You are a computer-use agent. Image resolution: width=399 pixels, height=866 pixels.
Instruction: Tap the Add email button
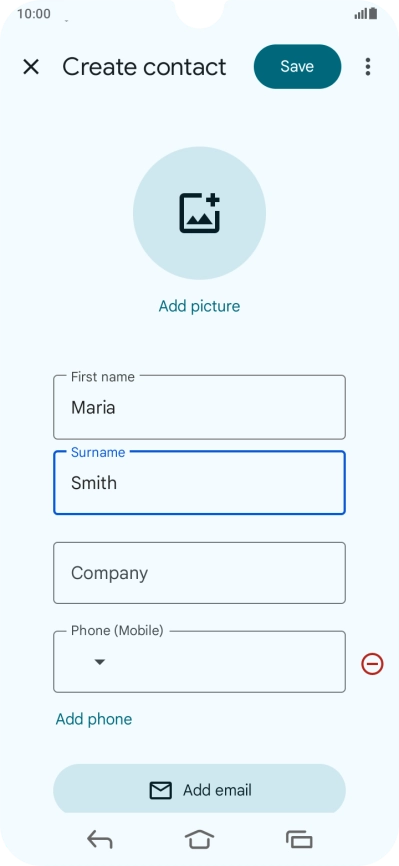[x=200, y=790]
